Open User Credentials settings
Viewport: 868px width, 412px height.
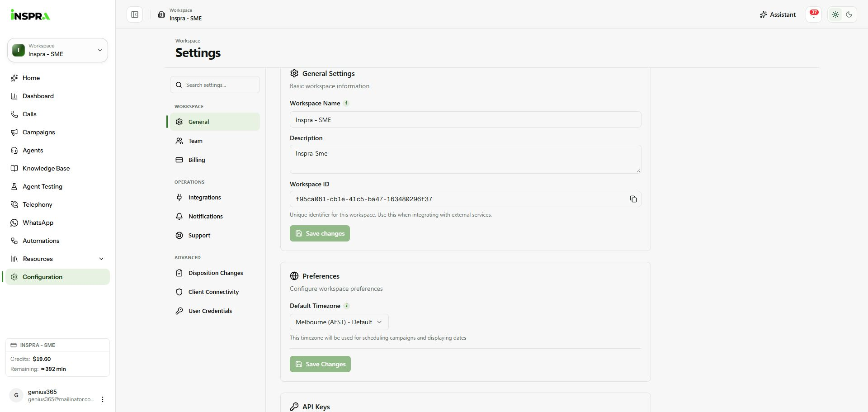[215, 311]
